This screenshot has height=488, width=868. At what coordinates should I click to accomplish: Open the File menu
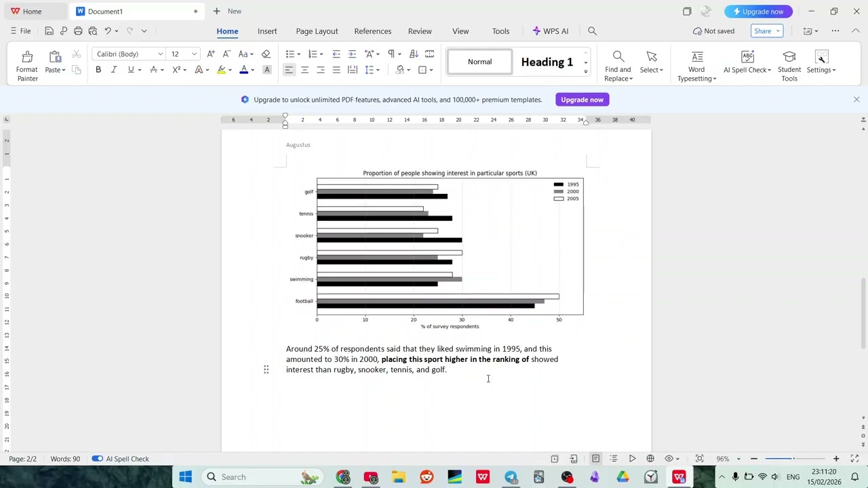[20, 31]
